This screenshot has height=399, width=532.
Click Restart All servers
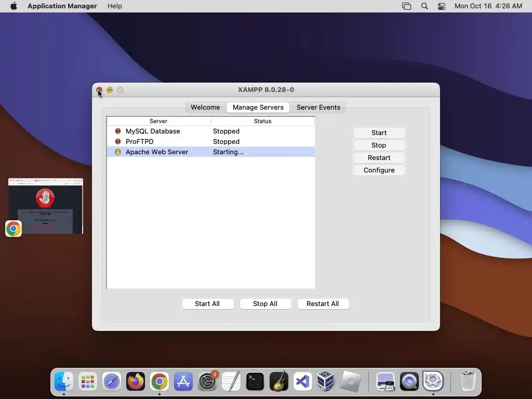tap(323, 303)
